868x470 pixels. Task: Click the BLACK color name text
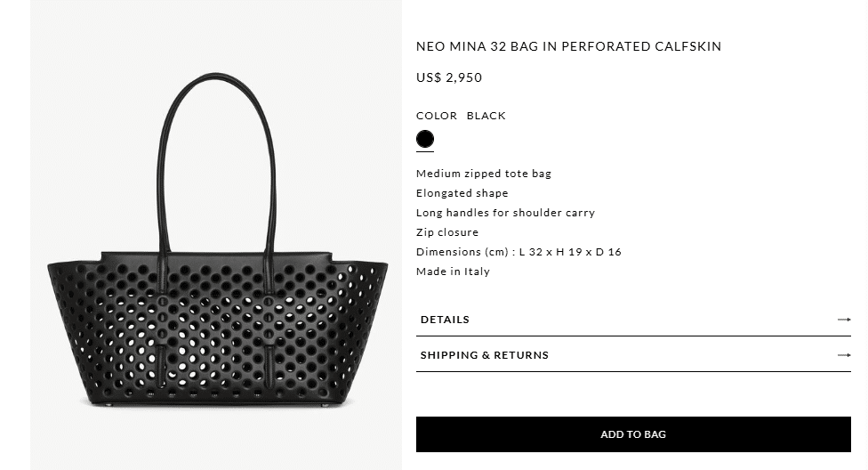486,116
